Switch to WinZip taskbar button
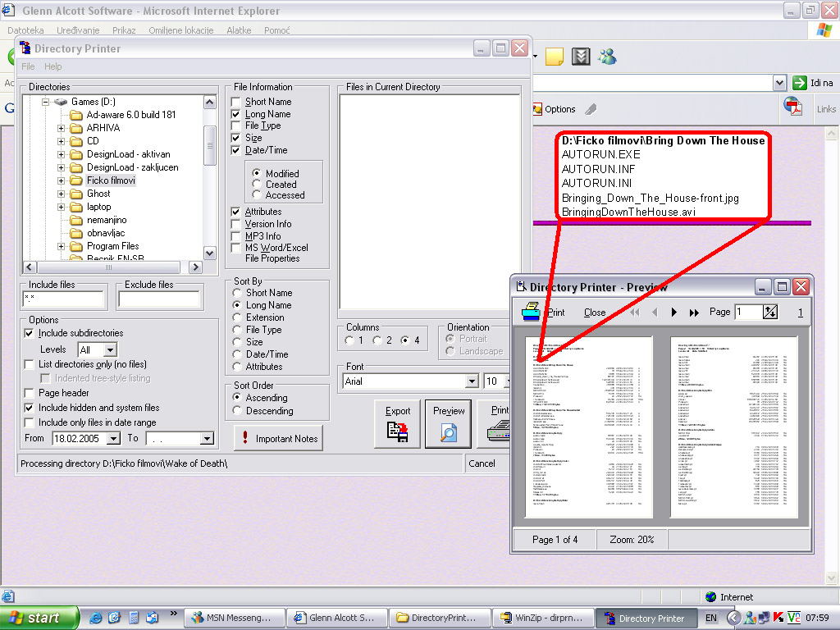The image size is (840, 630). coord(543,618)
